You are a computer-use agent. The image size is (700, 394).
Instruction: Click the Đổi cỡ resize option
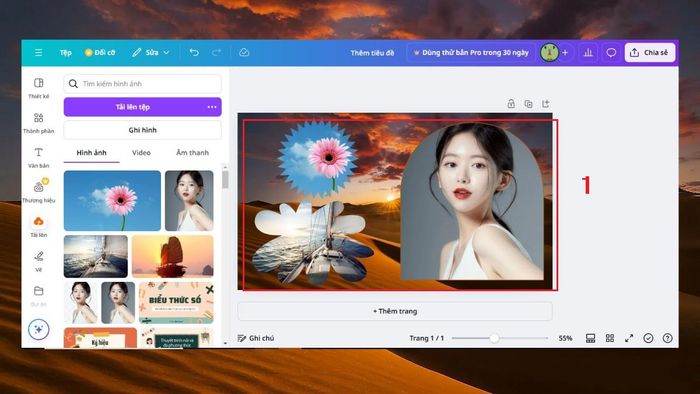[100, 53]
